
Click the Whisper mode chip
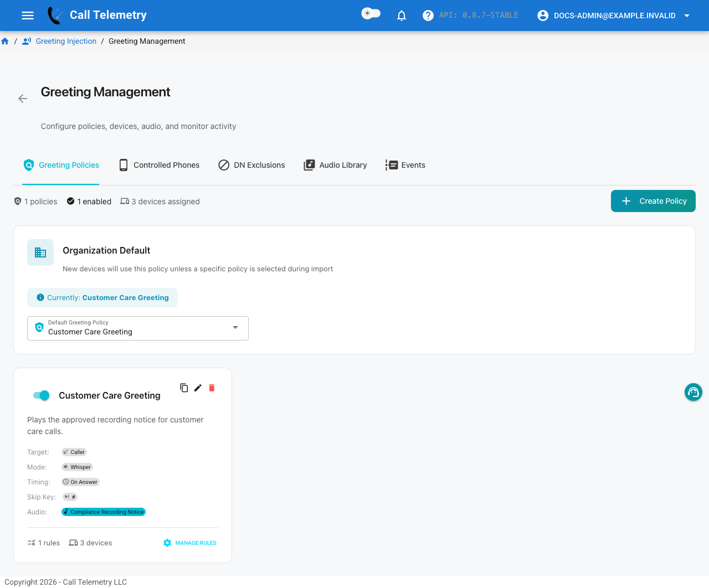click(x=77, y=467)
